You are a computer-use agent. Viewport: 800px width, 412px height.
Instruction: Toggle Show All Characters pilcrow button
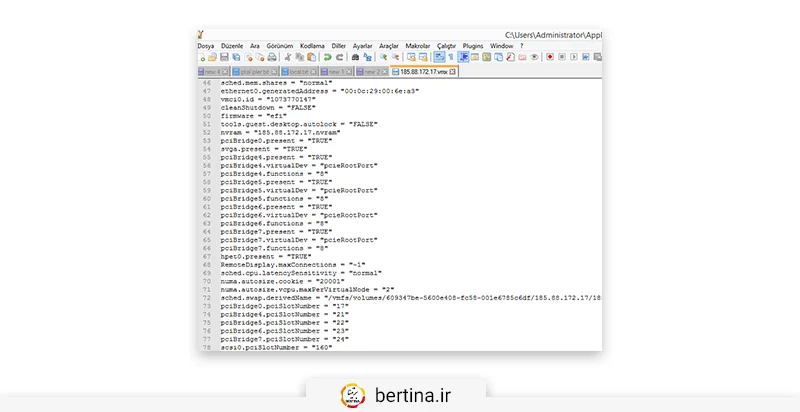[450, 58]
